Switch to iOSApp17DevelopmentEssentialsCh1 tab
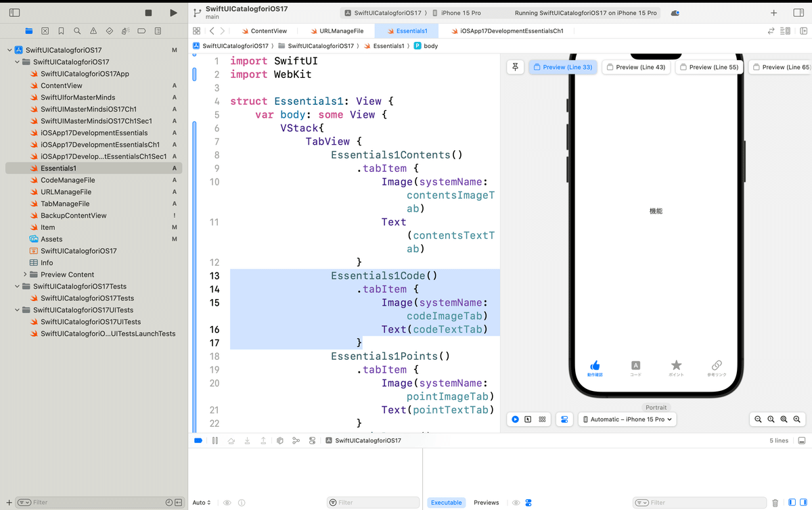The height and width of the screenshot is (510, 812). click(507, 31)
